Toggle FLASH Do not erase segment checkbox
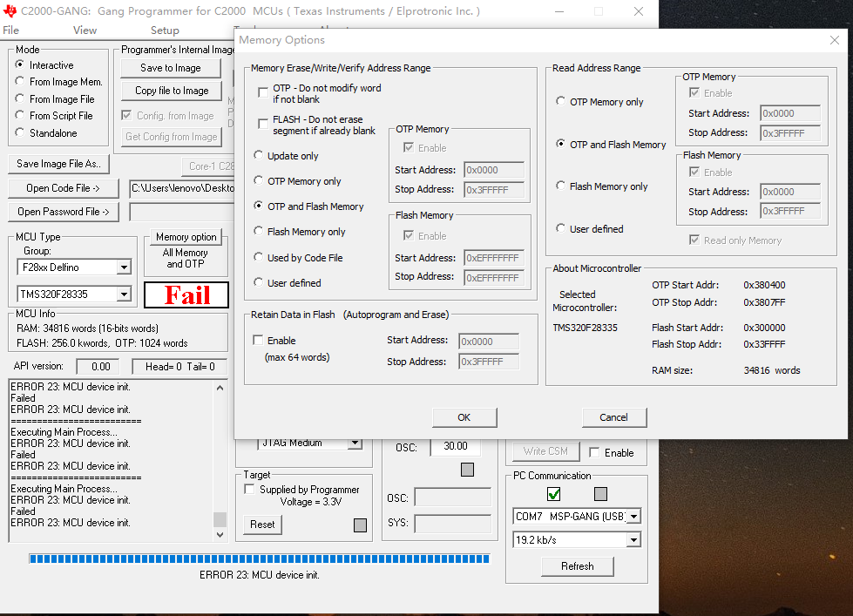Image resolution: width=853 pixels, height=616 pixels. tap(263, 124)
